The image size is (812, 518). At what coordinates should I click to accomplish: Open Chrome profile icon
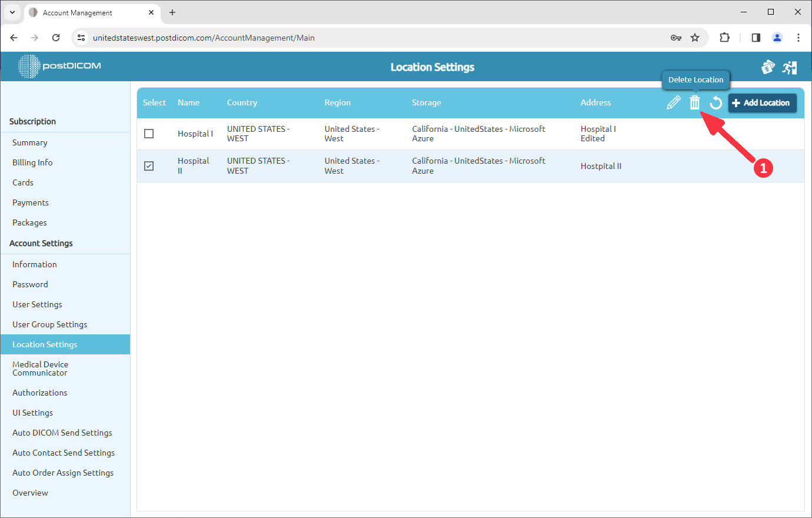[777, 37]
